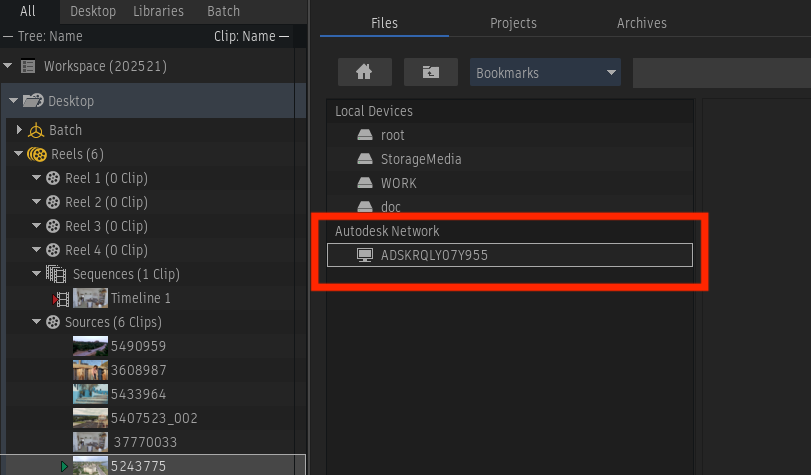Click the Batch node icon in tree
811x475 pixels.
pyautogui.click(x=36, y=130)
